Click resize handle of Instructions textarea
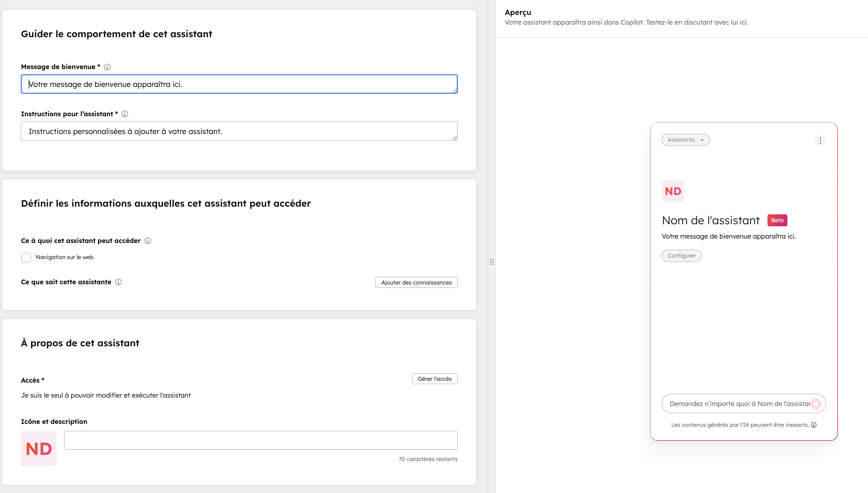868x493 pixels. point(455,138)
